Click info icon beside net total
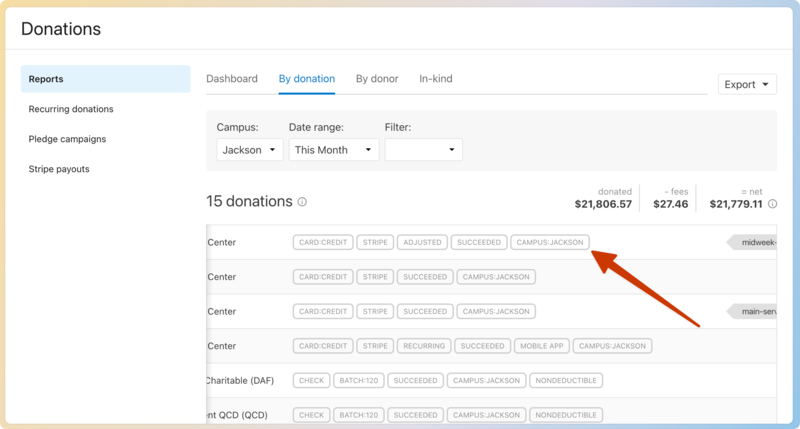The height and width of the screenshot is (429, 800). coord(772,204)
